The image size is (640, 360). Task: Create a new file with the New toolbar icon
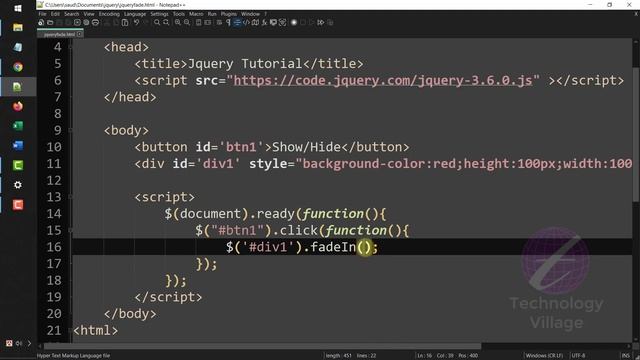tap(40, 22)
